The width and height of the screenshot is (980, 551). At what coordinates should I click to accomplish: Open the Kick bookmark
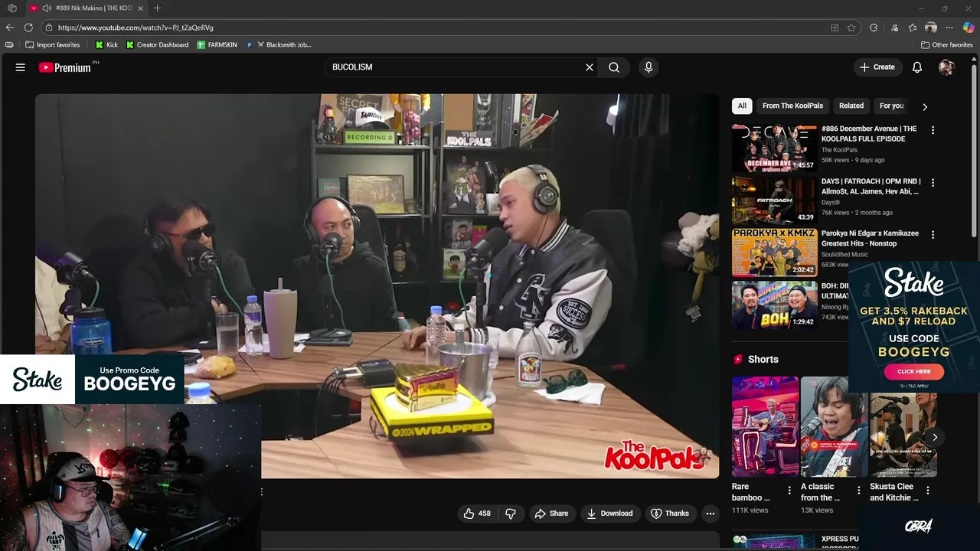point(106,45)
